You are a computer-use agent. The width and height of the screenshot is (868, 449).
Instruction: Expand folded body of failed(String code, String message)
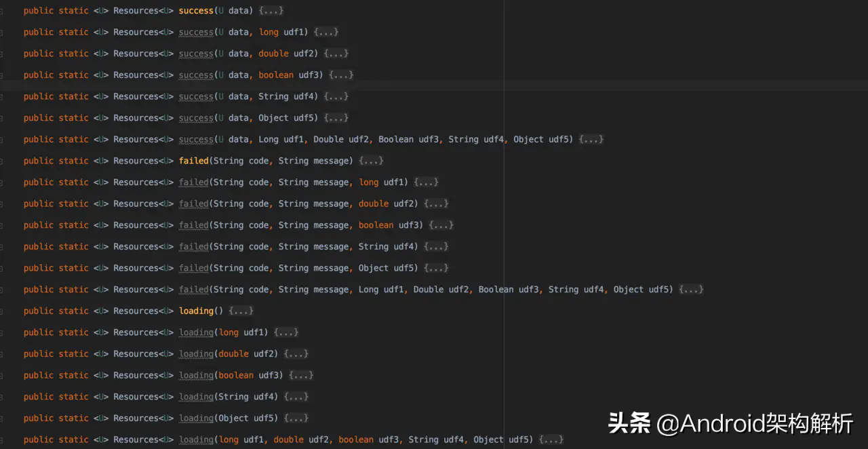pyautogui.click(x=371, y=161)
